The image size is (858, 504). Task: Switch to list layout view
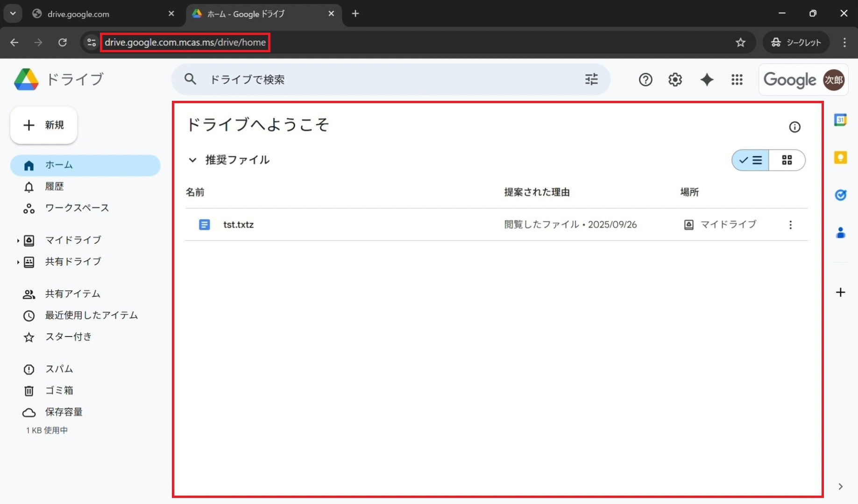[x=751, y=160]
